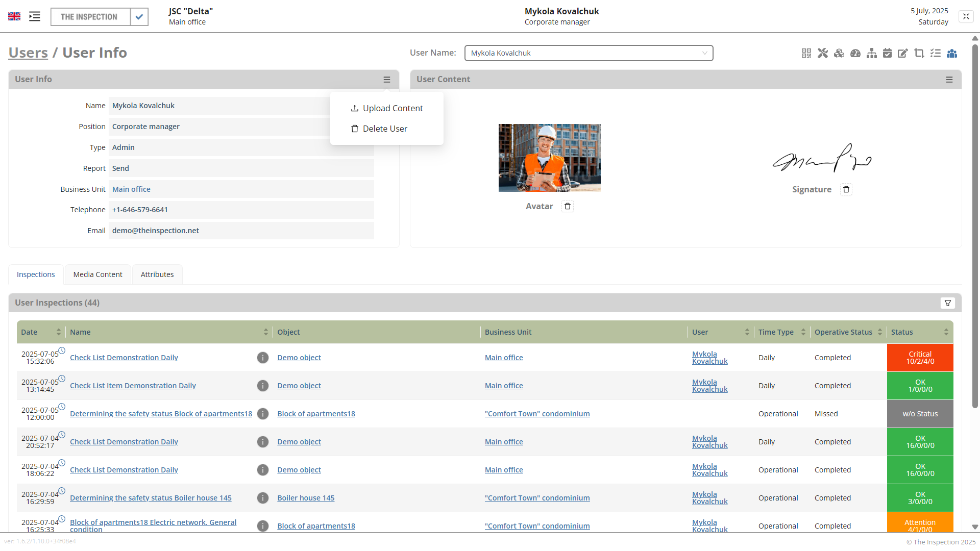Sort inspections by the Date column arrows
This screenshot has width=980, height=551.
(x=59, y=332)
